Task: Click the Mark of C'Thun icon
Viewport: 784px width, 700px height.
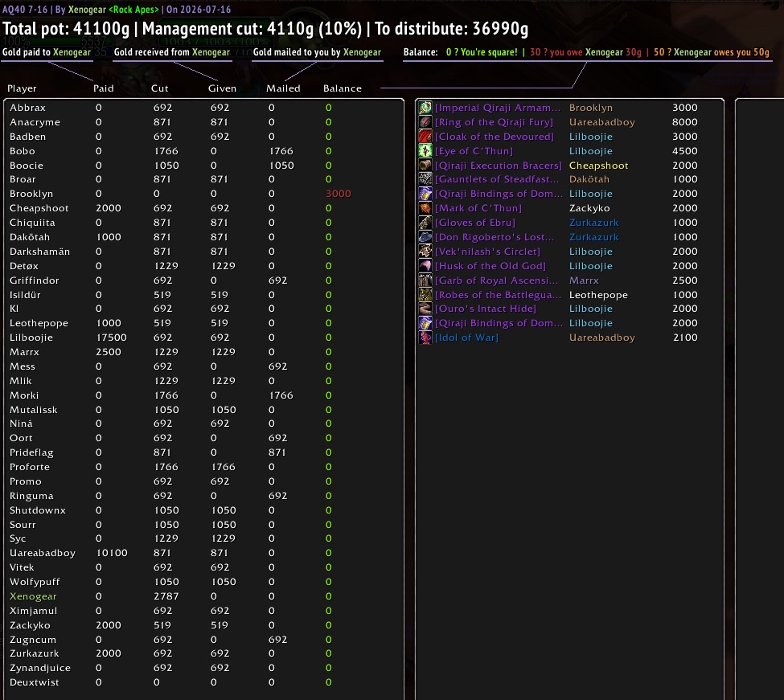Action: 425,208
